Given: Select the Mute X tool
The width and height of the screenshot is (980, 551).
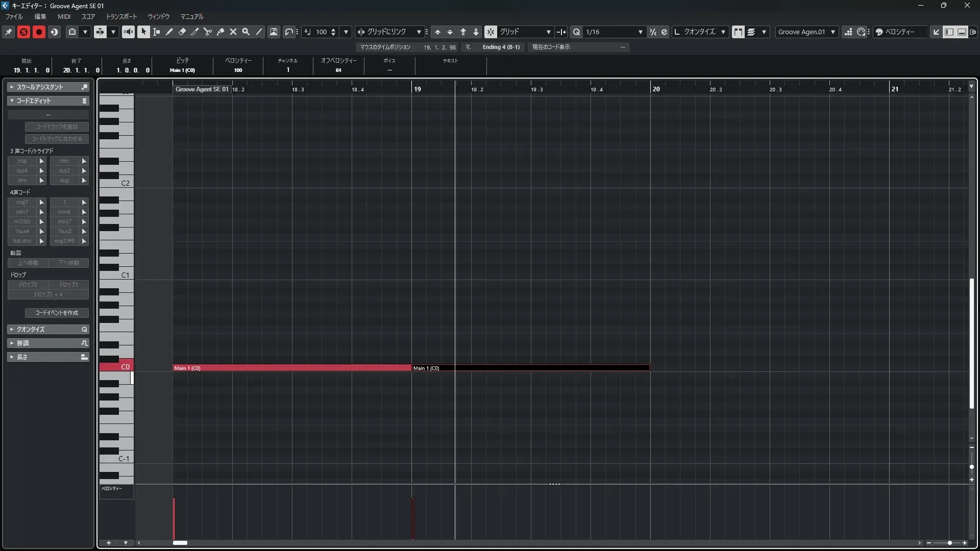Looking at the screenshot, I should click(x=233, y=32).
